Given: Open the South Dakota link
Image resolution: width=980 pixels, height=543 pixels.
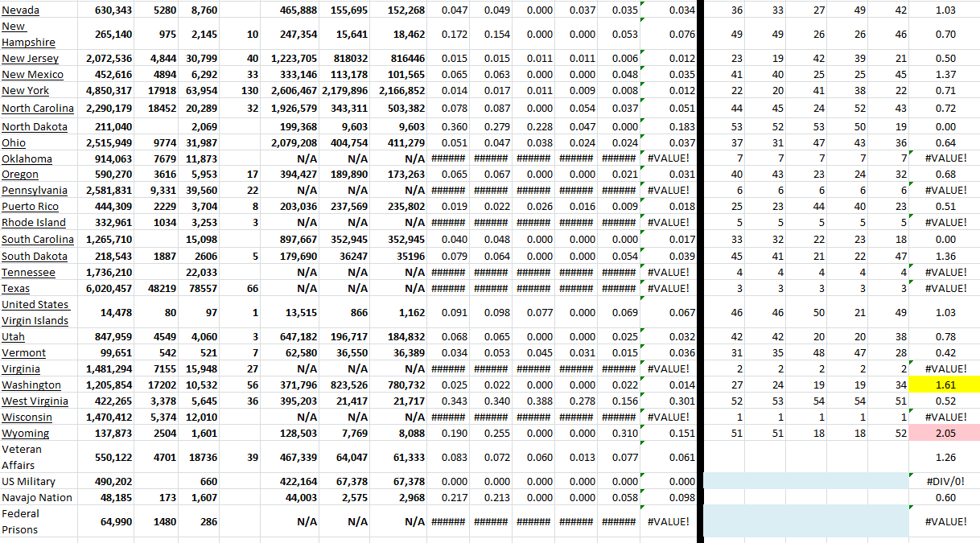Looking at the screenshot, I should pos(34,256).
